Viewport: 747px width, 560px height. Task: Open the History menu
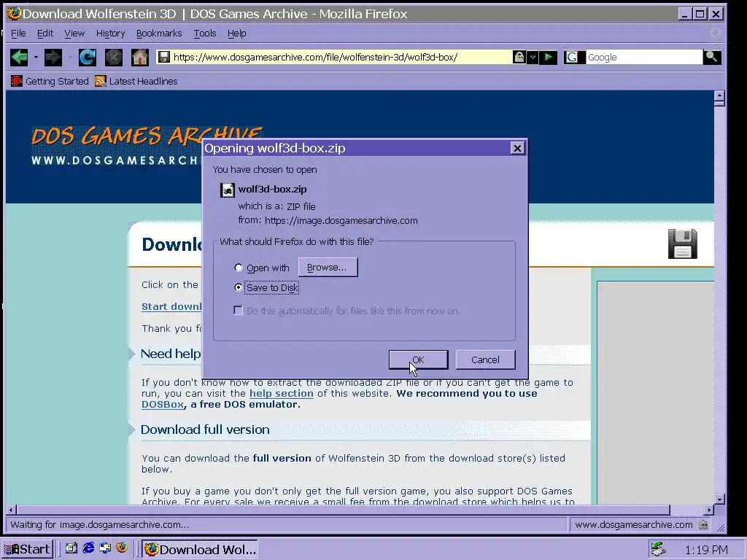111,34
